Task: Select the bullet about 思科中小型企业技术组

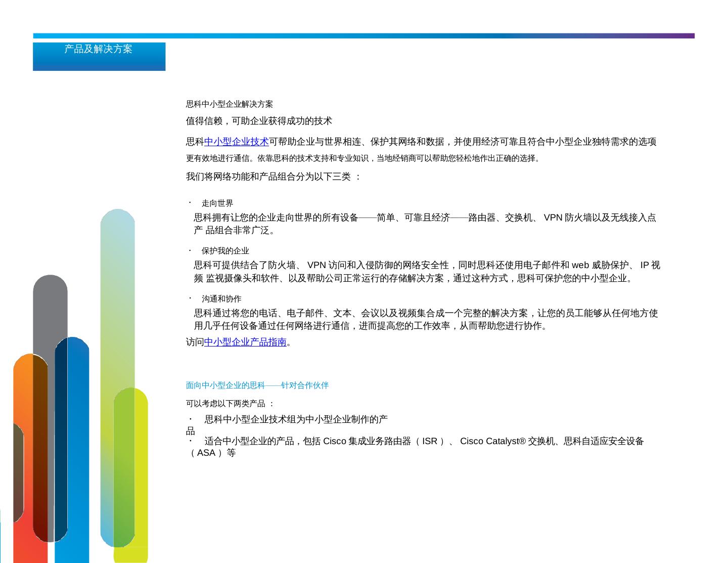Action: 296,419
